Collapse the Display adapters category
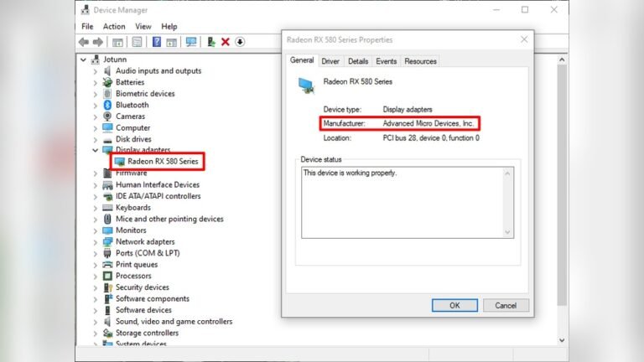Screen dimensions: 644x362 click(x=96, y=150)
